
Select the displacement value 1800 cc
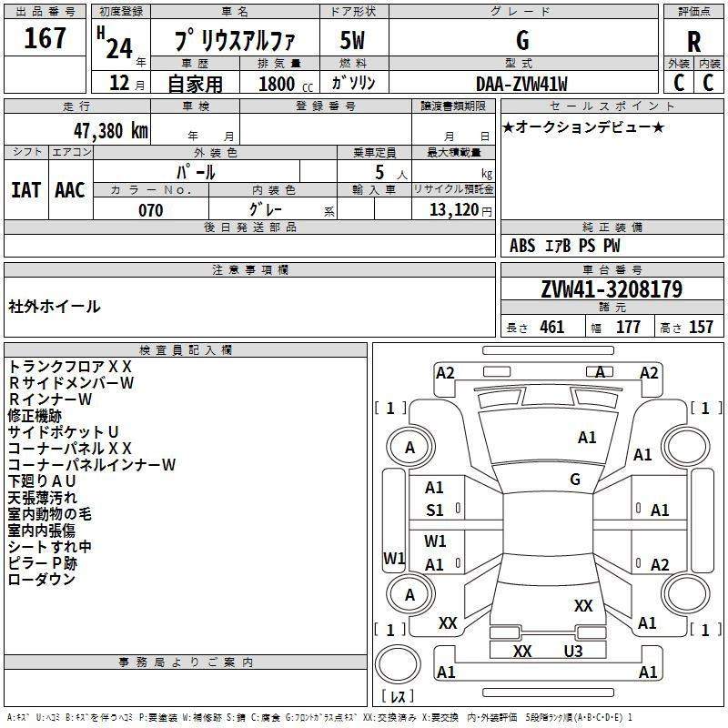coord(286,84)
